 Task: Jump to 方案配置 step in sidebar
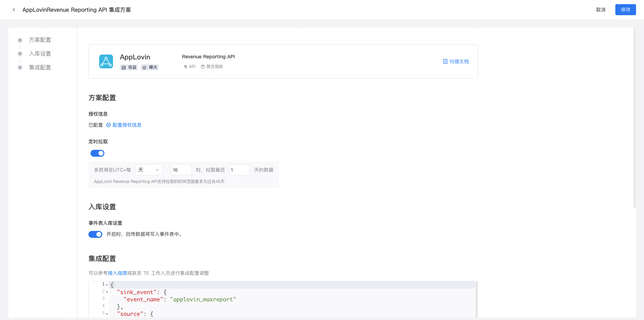[40, 40]
